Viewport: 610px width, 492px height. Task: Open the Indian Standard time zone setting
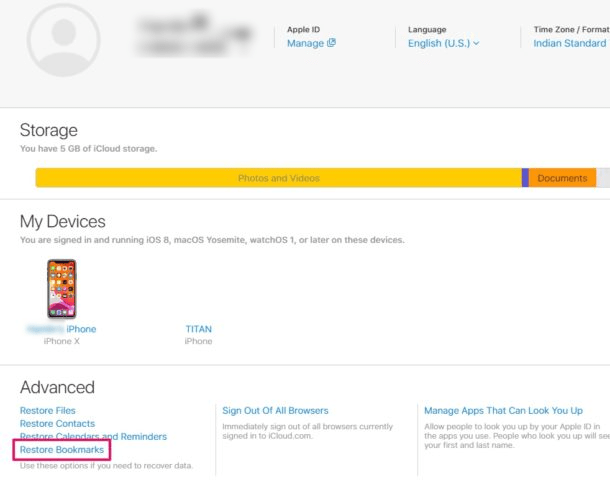569,43
